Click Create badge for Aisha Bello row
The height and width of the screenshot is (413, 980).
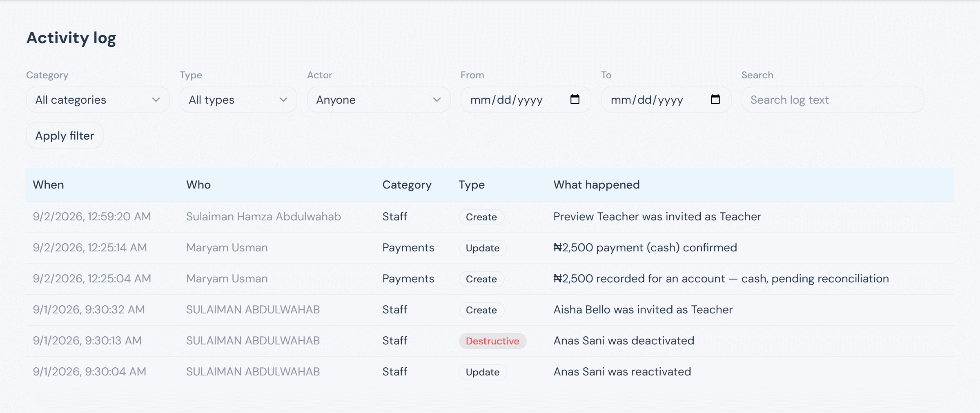coord(481,310)
